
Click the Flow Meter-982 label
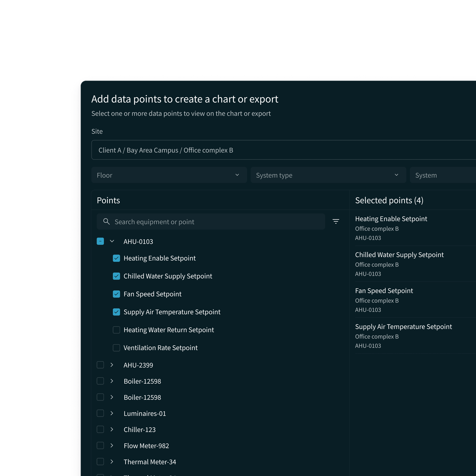point(146,446)
